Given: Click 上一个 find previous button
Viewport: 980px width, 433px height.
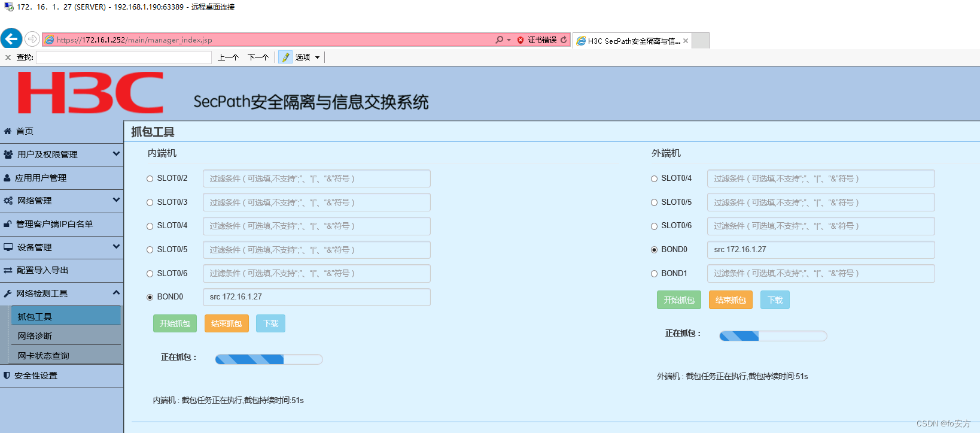Looking at the screenshot, I should pos(228,57).
